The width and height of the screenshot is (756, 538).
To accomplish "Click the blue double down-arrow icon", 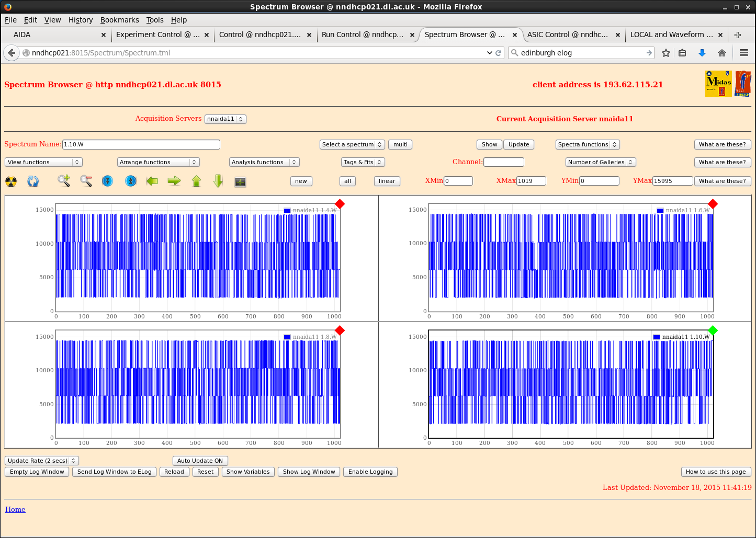I will pos(107,181).
